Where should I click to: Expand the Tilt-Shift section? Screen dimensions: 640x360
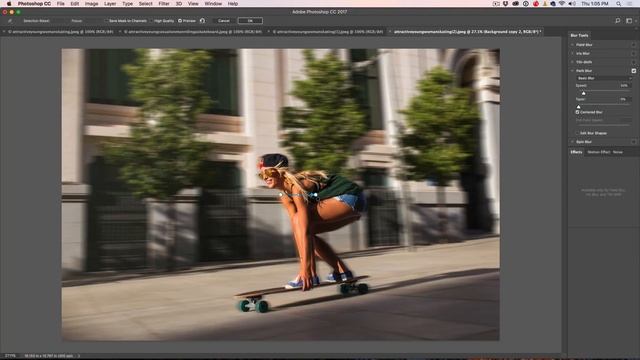click(572, 62)
